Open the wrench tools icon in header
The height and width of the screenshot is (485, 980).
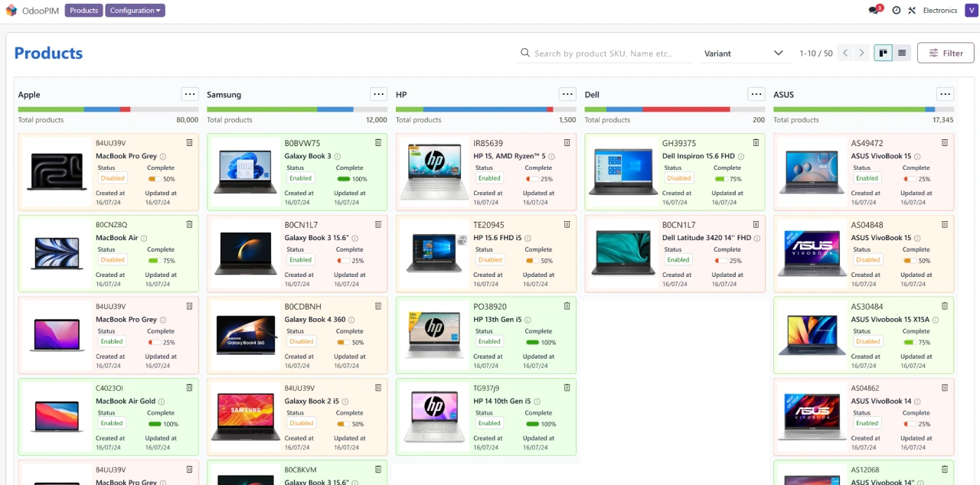(912, 11)
